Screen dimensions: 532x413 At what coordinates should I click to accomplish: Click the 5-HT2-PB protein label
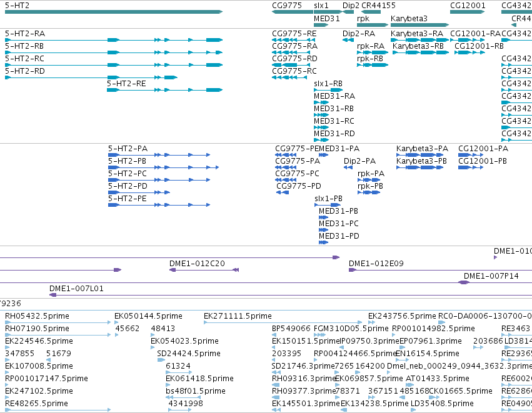tap(128, 161)
